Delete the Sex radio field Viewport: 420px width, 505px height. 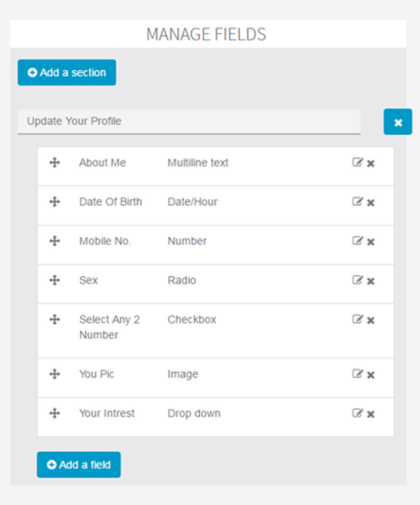coord(371,281)
